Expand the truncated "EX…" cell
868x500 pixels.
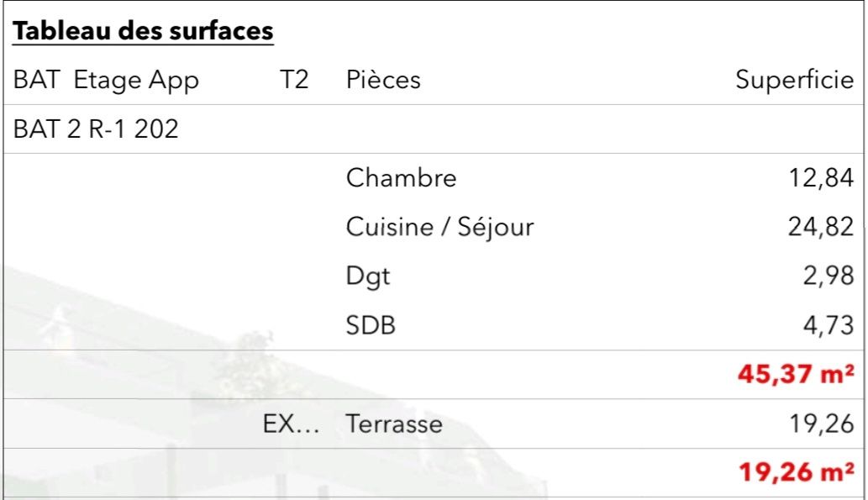(288, 424)
